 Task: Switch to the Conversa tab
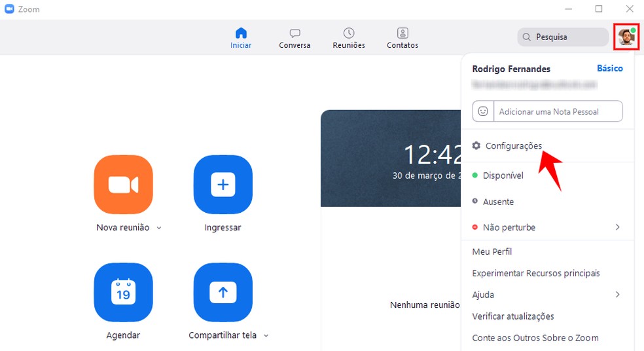click(x=295, y=38)
